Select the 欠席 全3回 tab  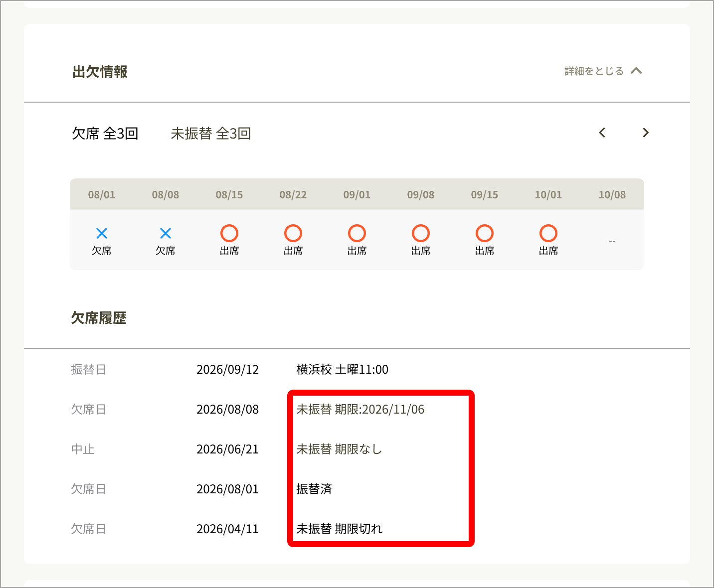(105, 134)
